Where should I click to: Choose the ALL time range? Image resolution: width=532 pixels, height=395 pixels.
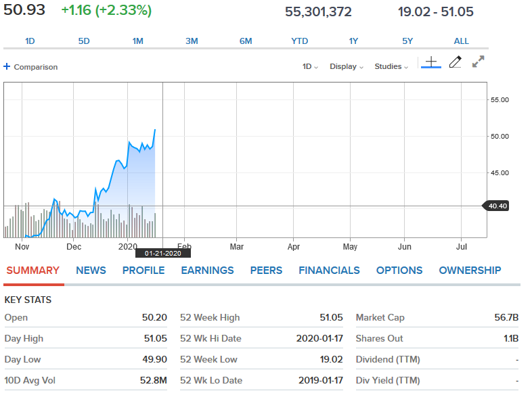(x=461, y=41)
